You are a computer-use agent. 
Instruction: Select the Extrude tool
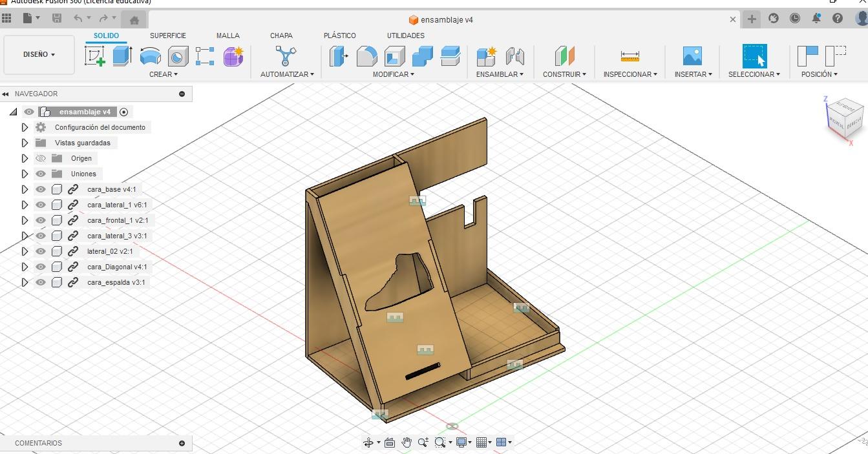122,56
